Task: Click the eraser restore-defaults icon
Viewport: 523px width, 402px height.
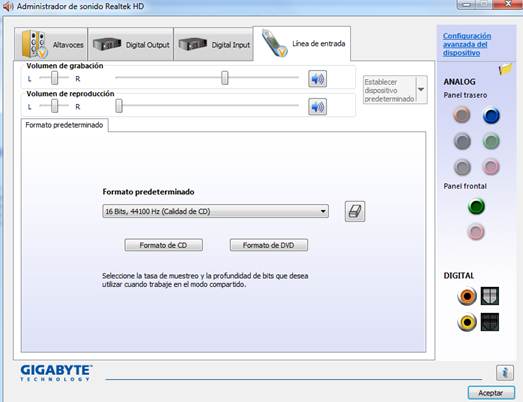Action: tap(355, 211)
